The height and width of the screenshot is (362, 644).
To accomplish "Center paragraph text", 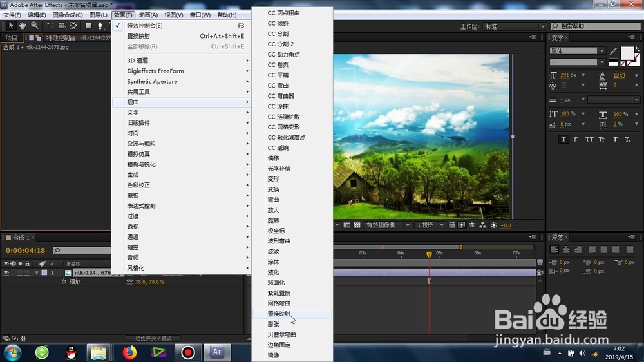I will (x=566, y=249).
